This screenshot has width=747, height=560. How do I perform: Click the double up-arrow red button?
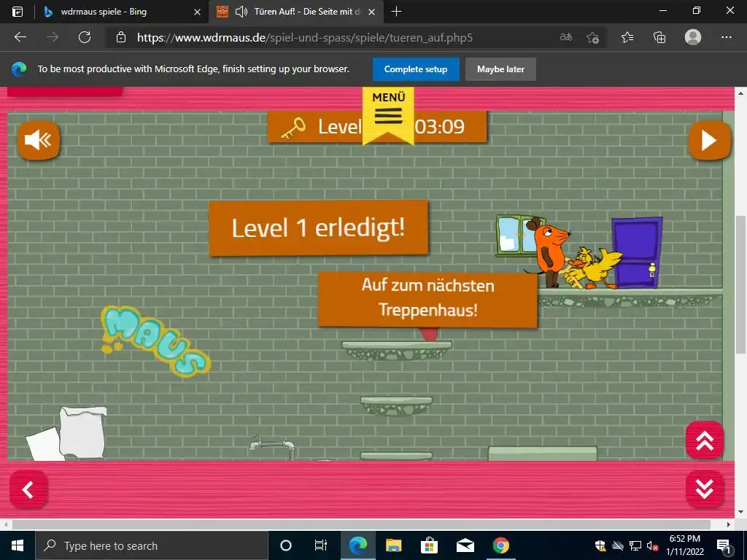click(x=705, y=440)
